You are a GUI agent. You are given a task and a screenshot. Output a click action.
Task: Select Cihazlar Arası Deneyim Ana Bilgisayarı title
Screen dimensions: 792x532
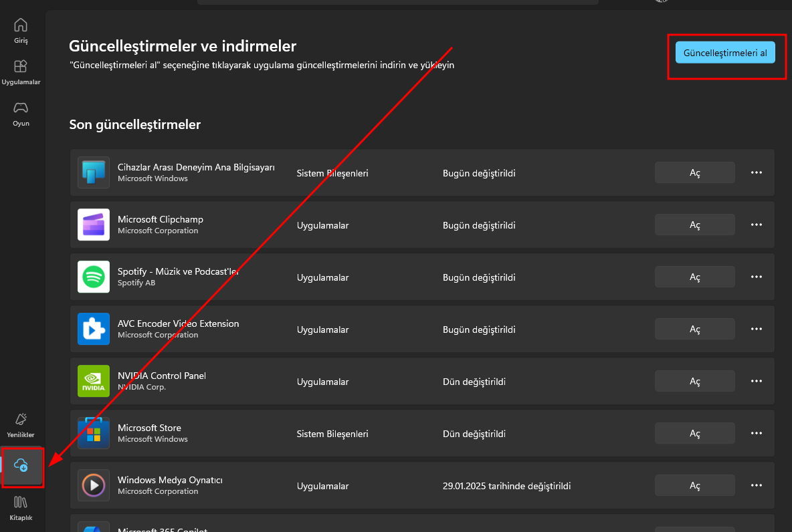pos(196,167)
